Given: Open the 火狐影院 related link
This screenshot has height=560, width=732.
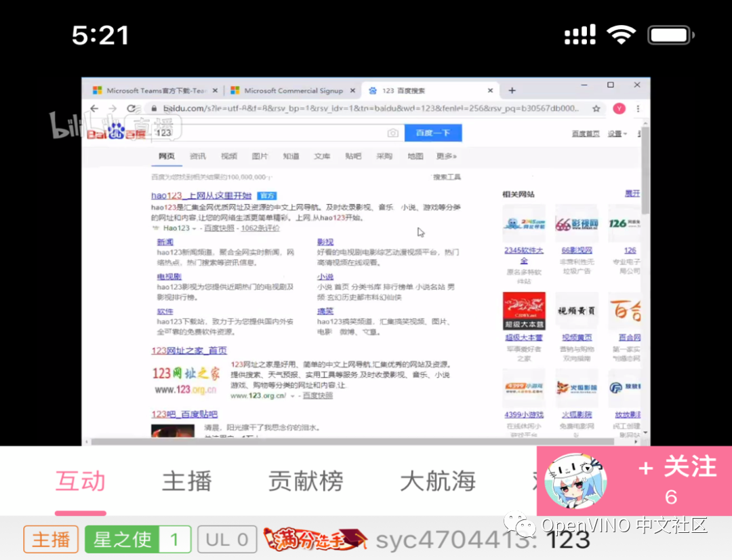Looking at the screenshot, I should (x=577, y=415).
